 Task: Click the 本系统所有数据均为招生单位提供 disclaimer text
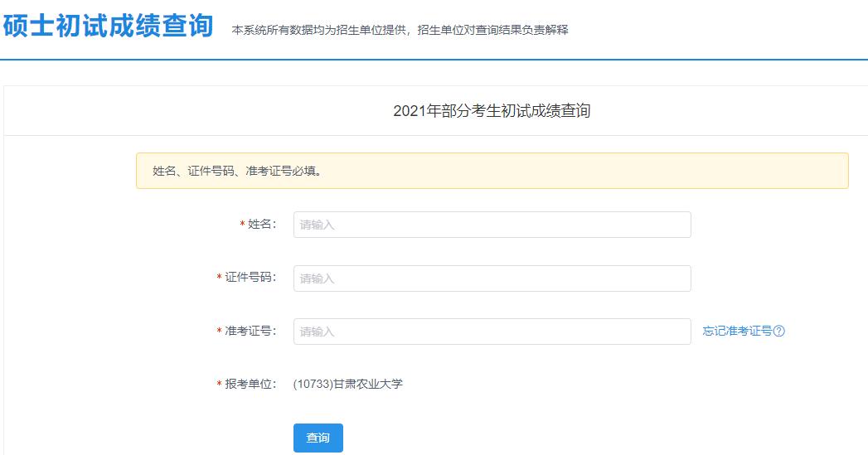pyautogui.click(x=400, y=31)
